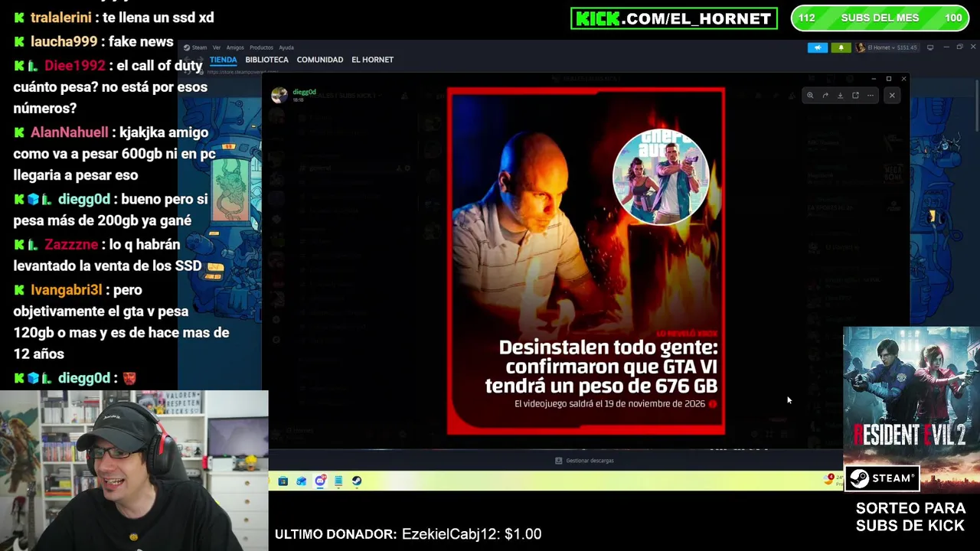Screen dimensions: 980x551
Task: Open Discord from the taskbar
Action: tap(320, 481)
